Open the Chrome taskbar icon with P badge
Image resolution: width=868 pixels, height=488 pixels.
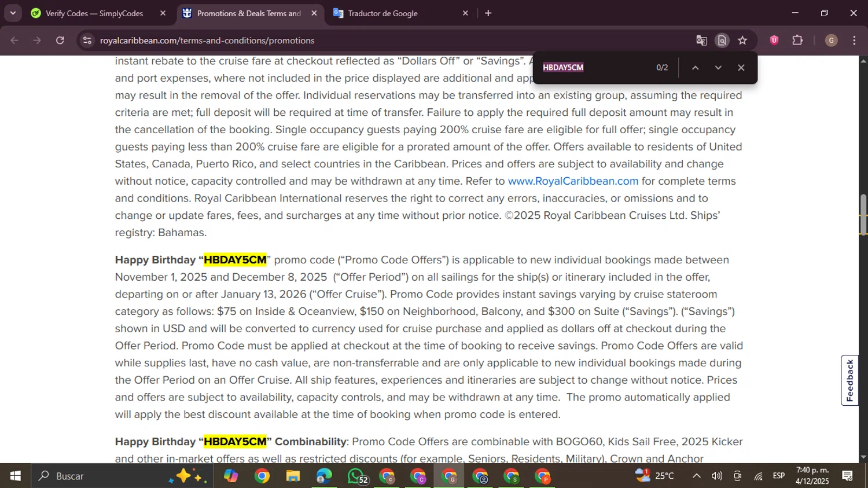543,476
